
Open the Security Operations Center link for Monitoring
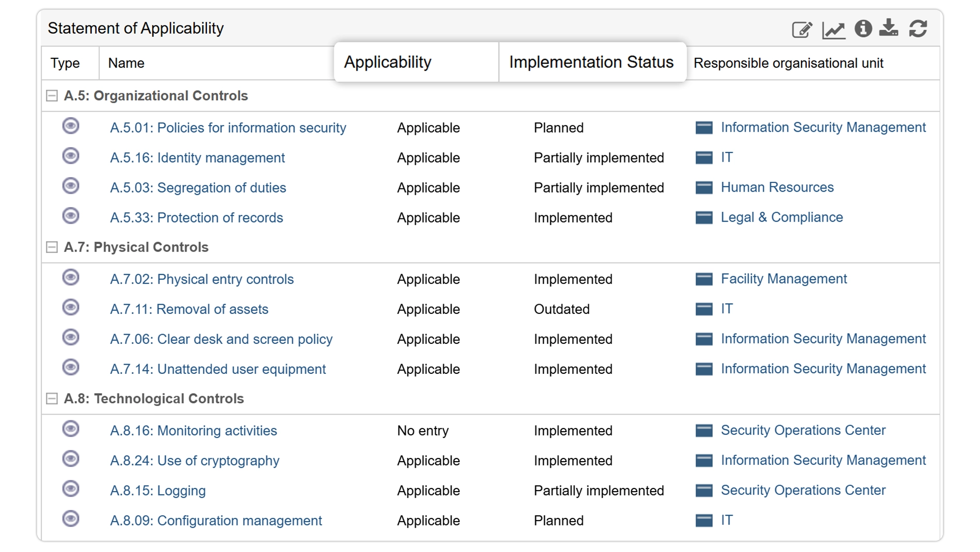[802, 430]
